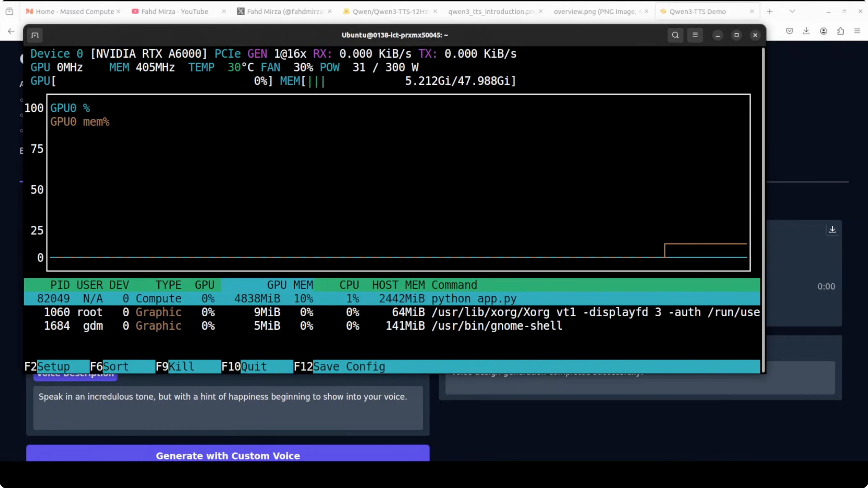Screen dimensions: 868x488
Task: Switch to the Home - Massed Compute tab
Action: pos(75,12)
